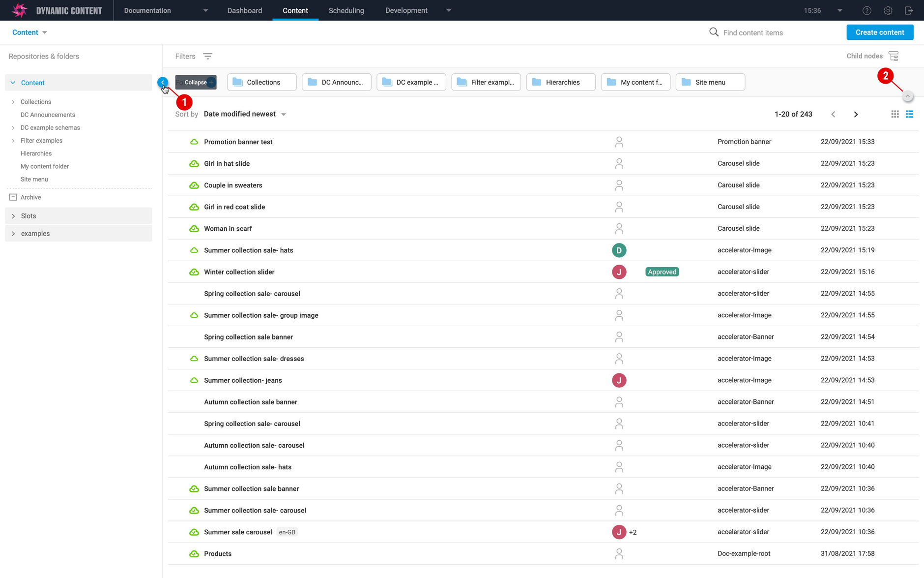Viewport: 924px width, 578px height.
Task: Click the search magnifier icon
Action: [x=714, y=32]
